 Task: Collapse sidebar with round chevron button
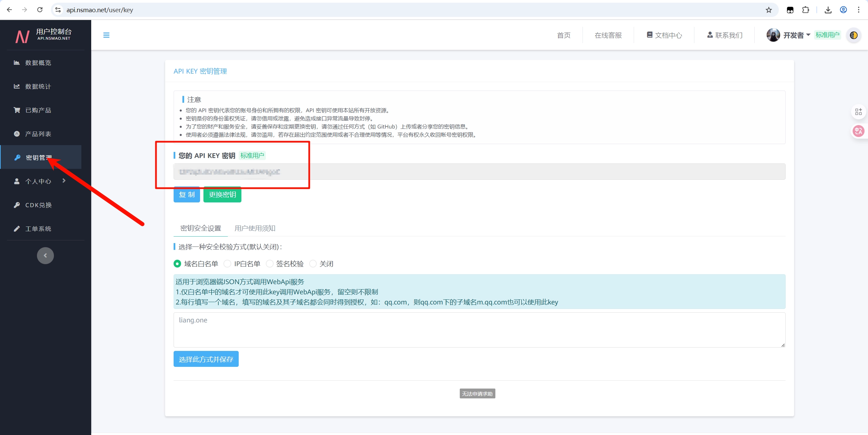[45, 256]
